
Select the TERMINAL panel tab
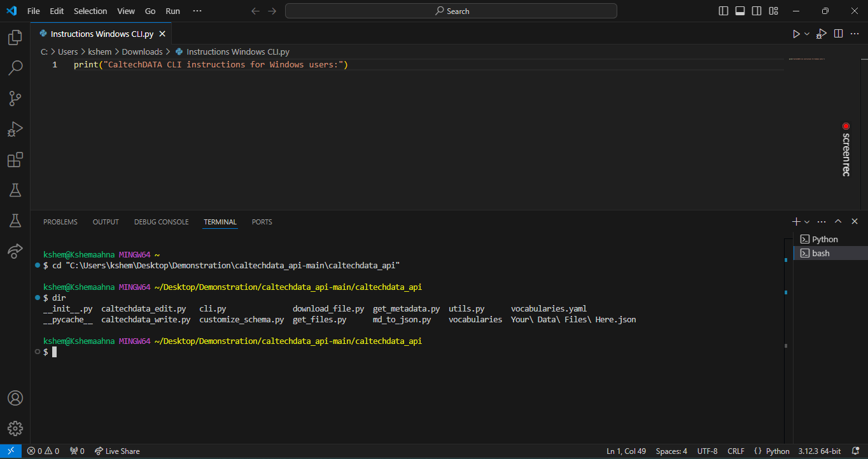pos(220,222)
